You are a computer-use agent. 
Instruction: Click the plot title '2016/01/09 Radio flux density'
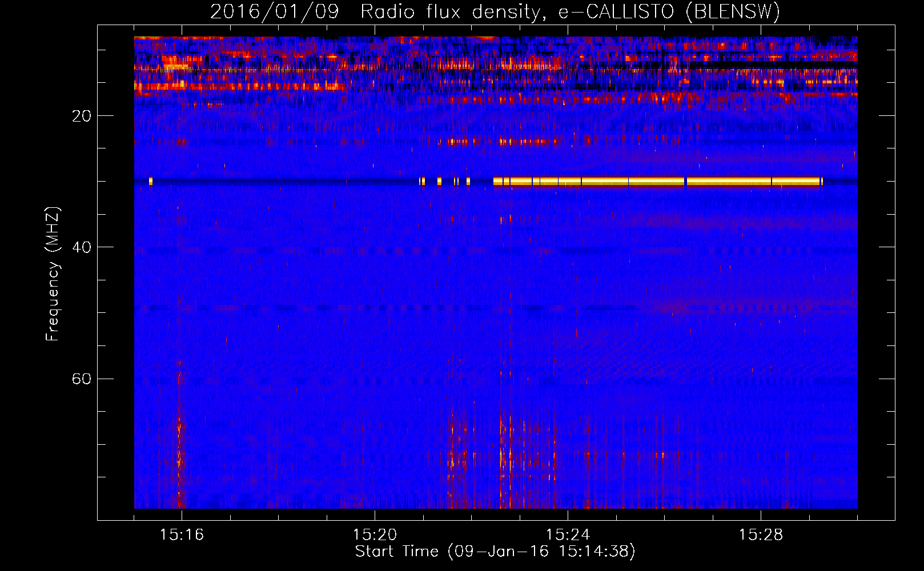495,11
